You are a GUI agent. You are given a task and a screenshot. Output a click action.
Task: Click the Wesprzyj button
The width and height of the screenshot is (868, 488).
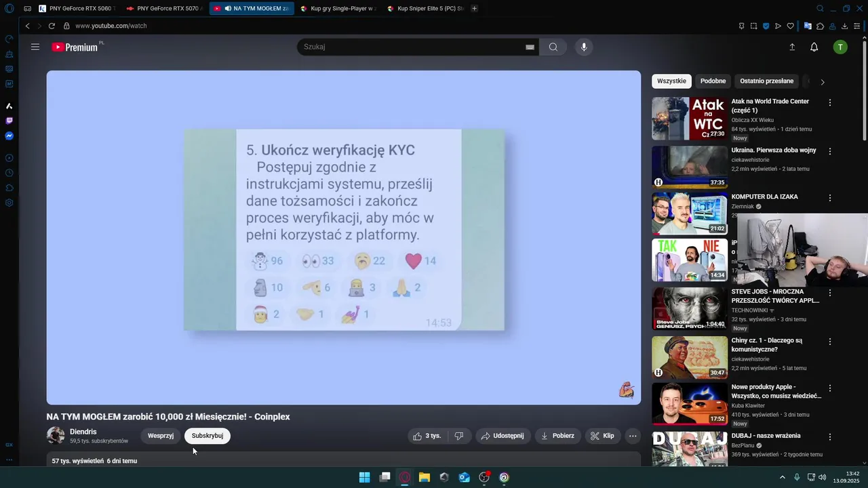click(161, 436)
